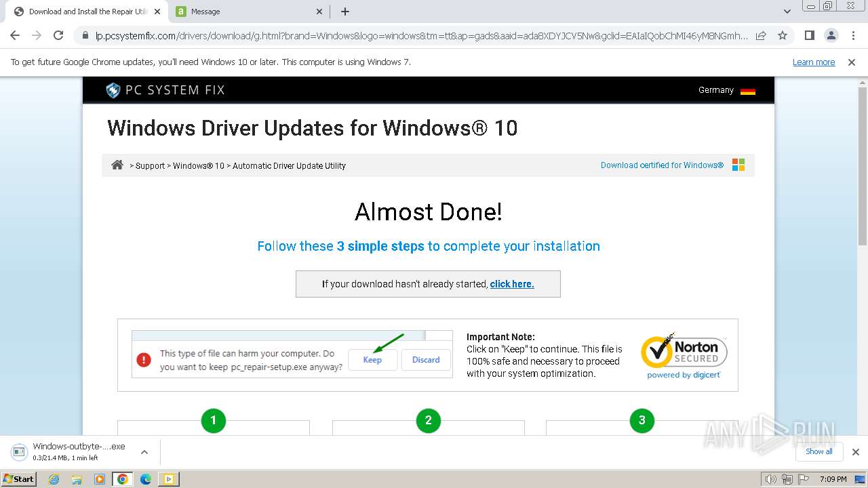The width and height of the screenshot is (868, 488).
Task: Click the Norton Secured badge
Action: click(684, 355)
